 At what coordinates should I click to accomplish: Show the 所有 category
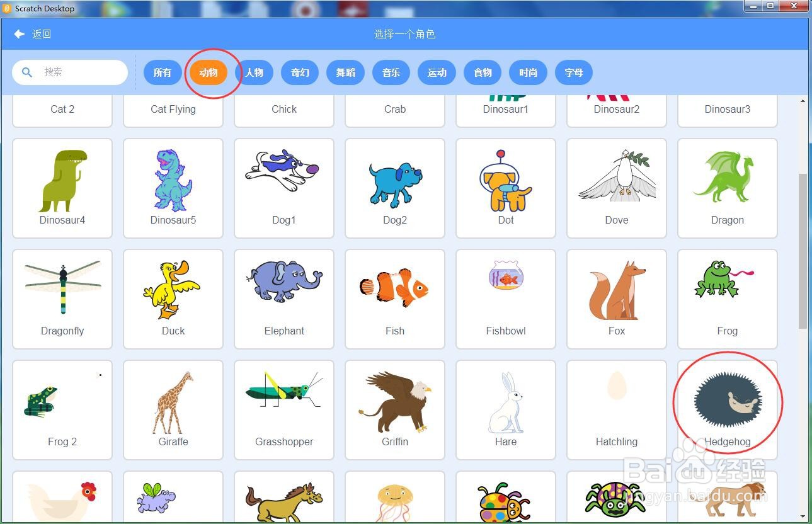163,72
